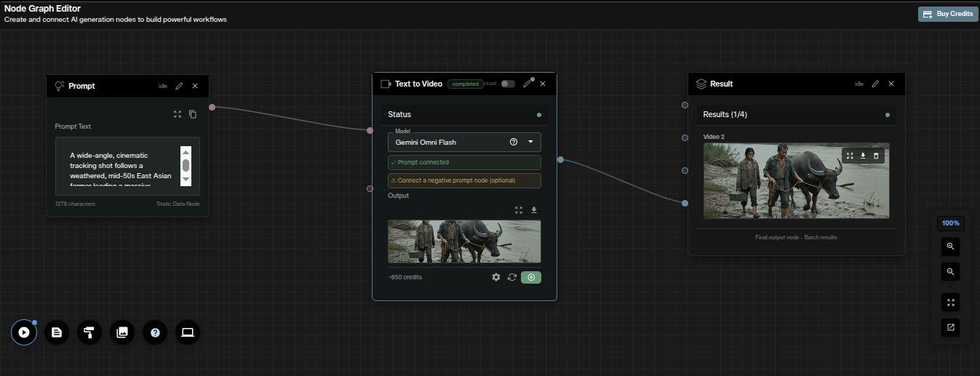Click the Text to Video prompt input connector

coord(370,130)
